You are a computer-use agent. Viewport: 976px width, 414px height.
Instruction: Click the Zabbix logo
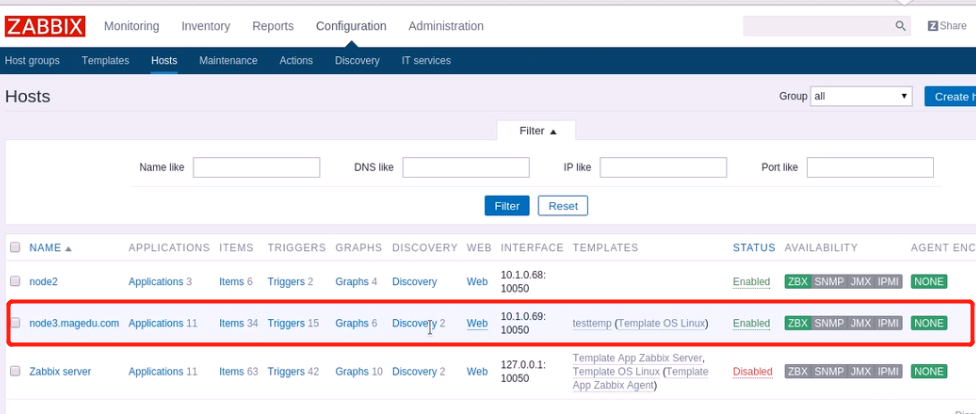tap(45, 26)
